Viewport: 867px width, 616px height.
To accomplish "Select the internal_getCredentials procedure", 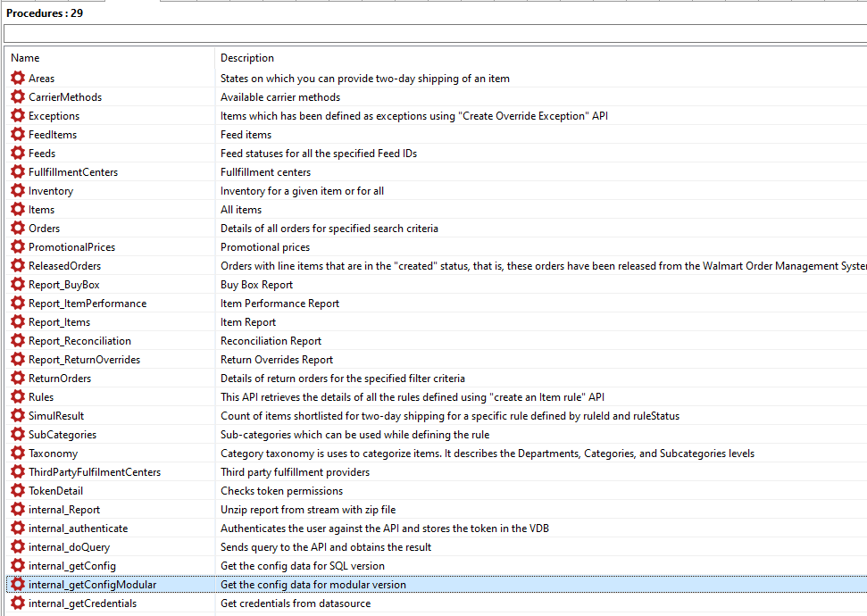I will [x=82, y=604].
